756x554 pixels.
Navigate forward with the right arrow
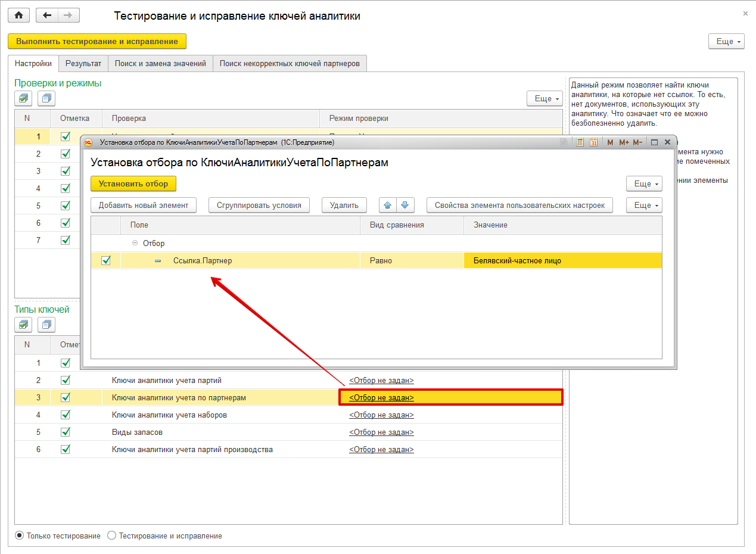tap(69, 15)
